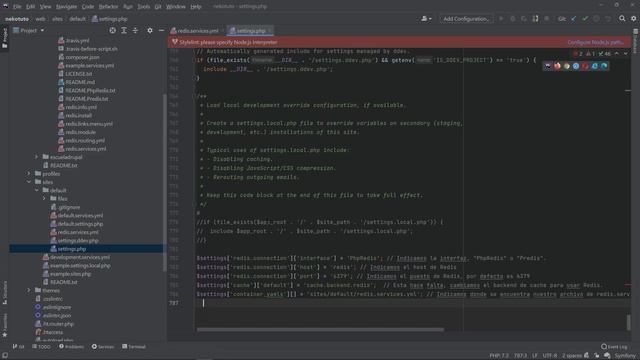Open the Navigate menu

[x=66, y=7]
